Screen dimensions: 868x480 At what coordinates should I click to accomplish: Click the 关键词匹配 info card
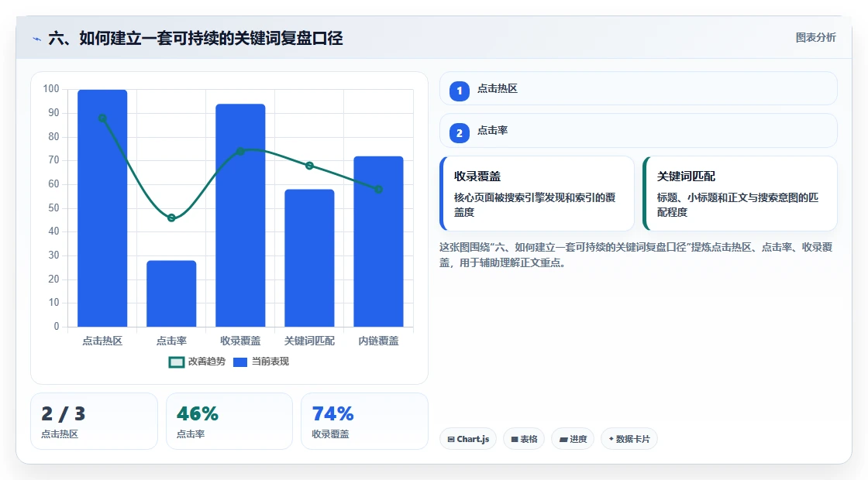[740, 194]
